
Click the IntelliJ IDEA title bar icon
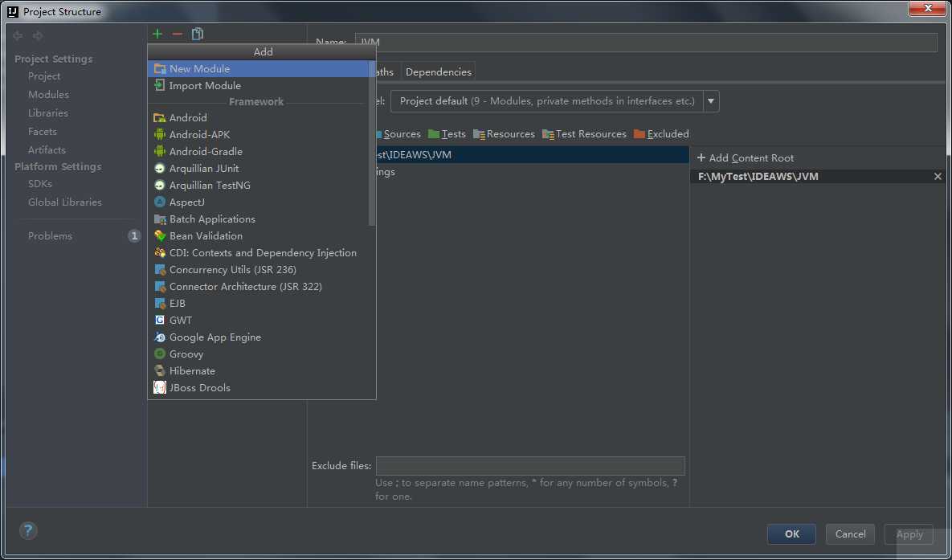click(13, 11)
